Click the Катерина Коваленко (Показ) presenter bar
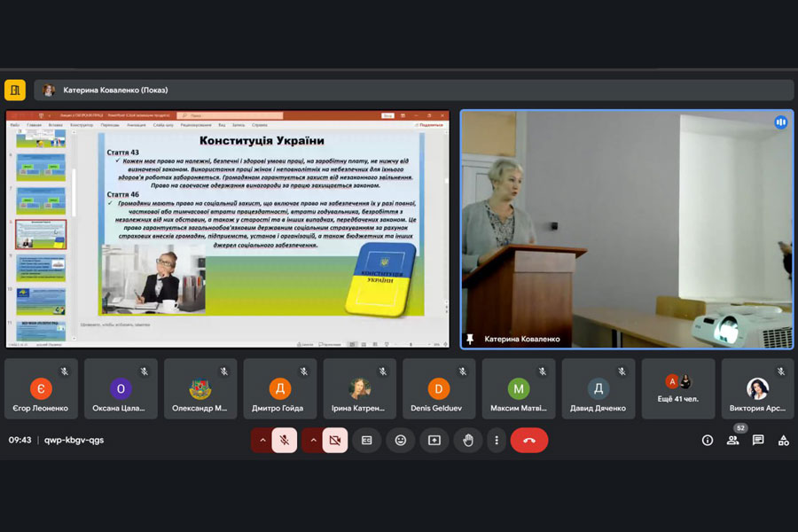Viewport: 798px width, 532px height. 414,90
